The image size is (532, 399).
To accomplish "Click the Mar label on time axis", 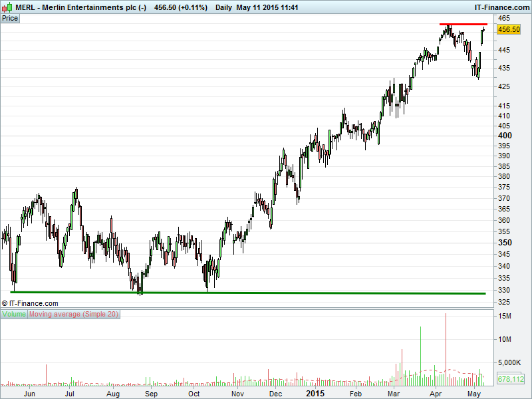I will tap(395, 394).
